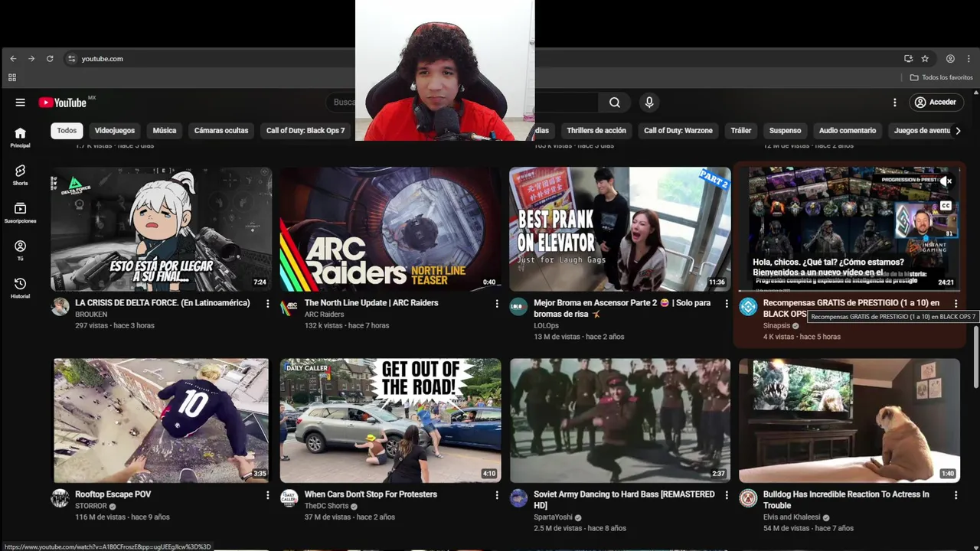Image resolution: width=980 pixels, height=551 pixels.
Task: Toggle CC subtitles on preview video
Action: (946, 206)
